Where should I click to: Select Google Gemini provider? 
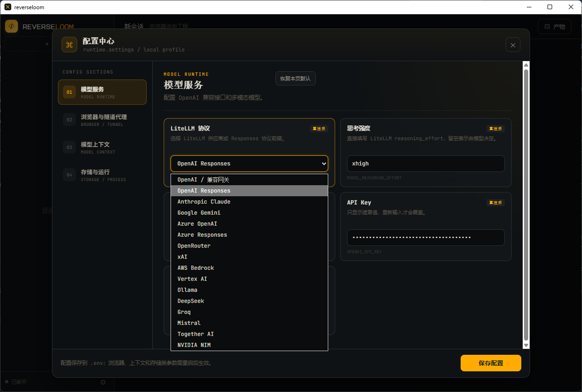pyautogui.click(x=249, y=213)
